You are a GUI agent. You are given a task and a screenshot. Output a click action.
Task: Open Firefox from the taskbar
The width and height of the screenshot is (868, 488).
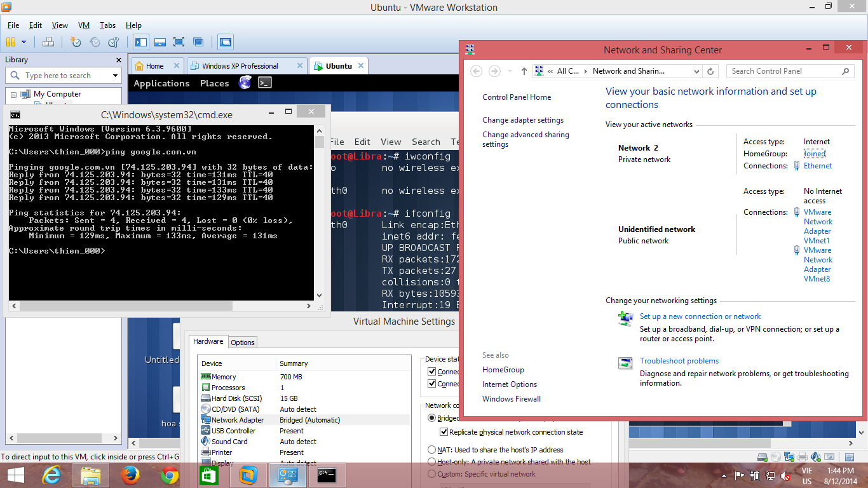point(130,475)
